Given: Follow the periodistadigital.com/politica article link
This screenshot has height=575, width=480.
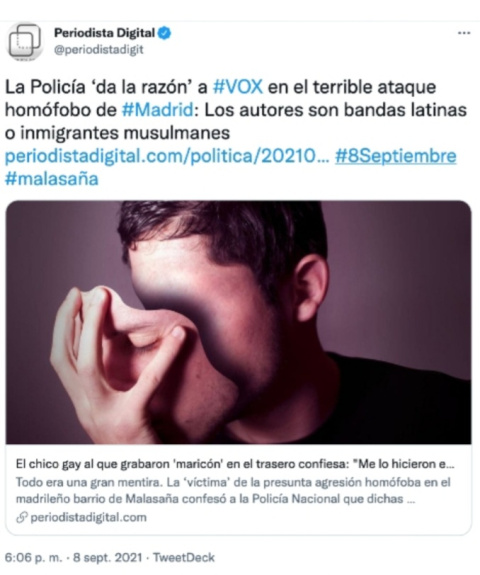Looking at the screenshot, I should [x=167, y=156].
